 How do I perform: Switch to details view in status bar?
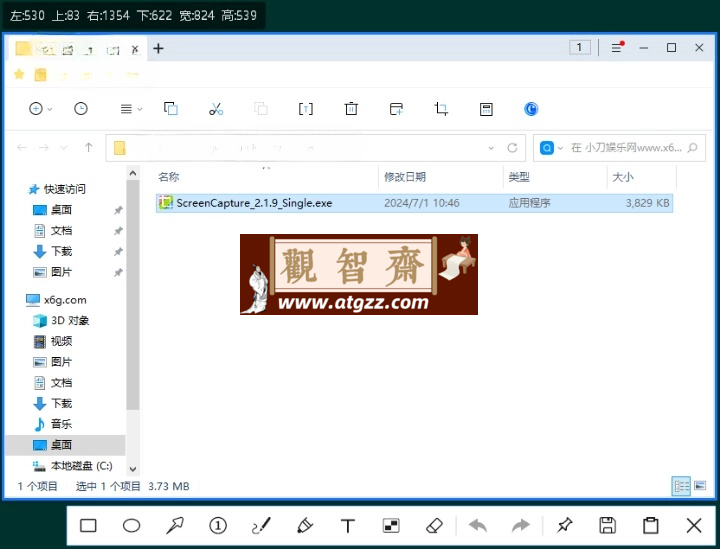pos(681,486)
